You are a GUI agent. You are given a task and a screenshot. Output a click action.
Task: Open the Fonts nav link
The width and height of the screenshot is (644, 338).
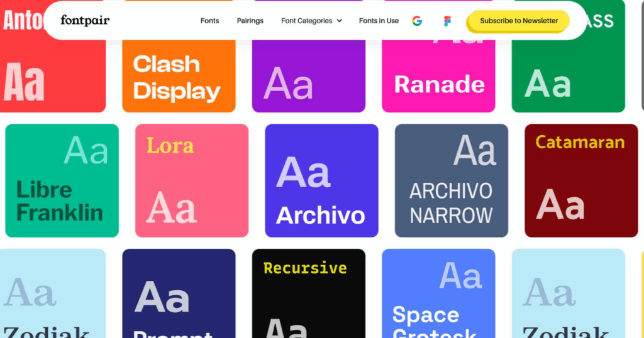click(x=209, y=21)
